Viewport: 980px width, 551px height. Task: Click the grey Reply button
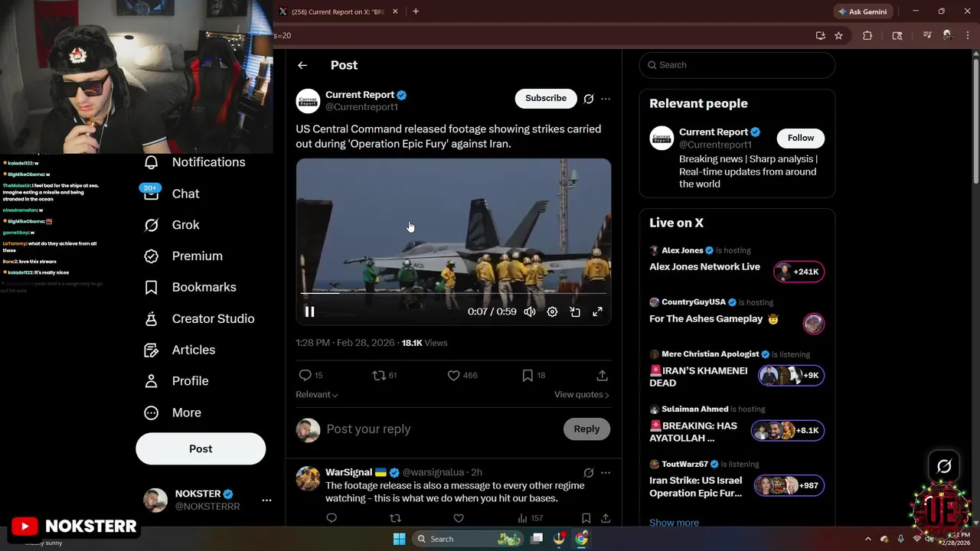click(586, 429)
